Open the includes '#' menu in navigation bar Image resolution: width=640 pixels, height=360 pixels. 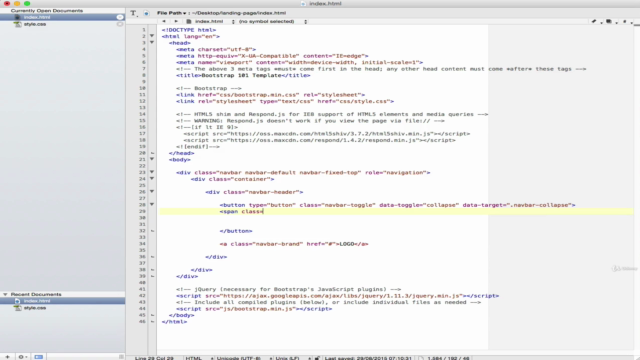tap(625, 21)
